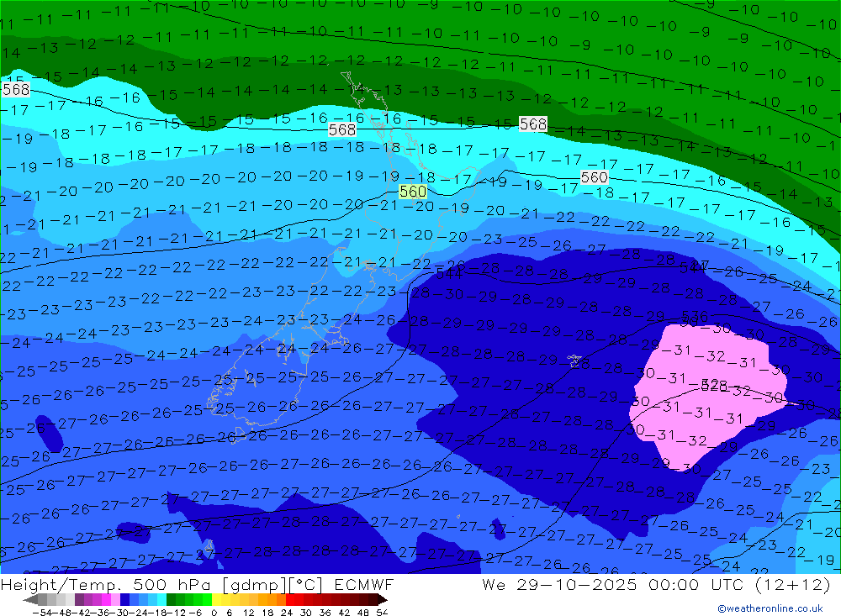Click the 536 contour label above the pink area
This screenshot has width=841, height=616.
[695, 316]
